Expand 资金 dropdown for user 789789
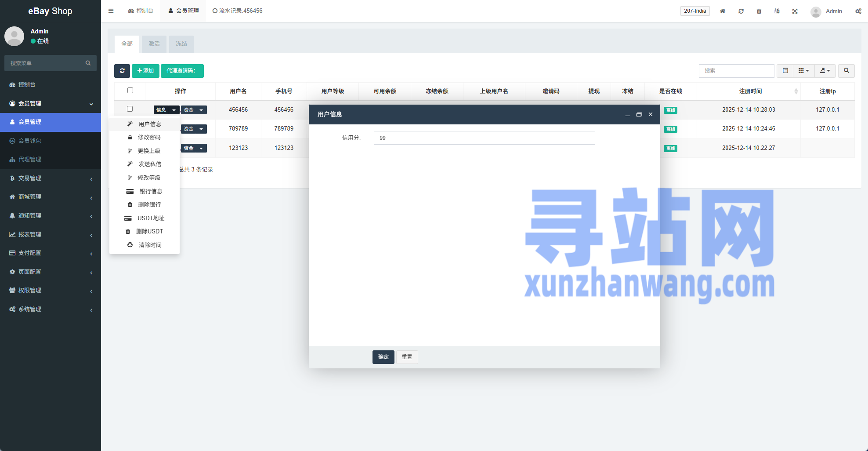Screen dimensions: 868x451 pyautogui.click(x=194, y=129)
